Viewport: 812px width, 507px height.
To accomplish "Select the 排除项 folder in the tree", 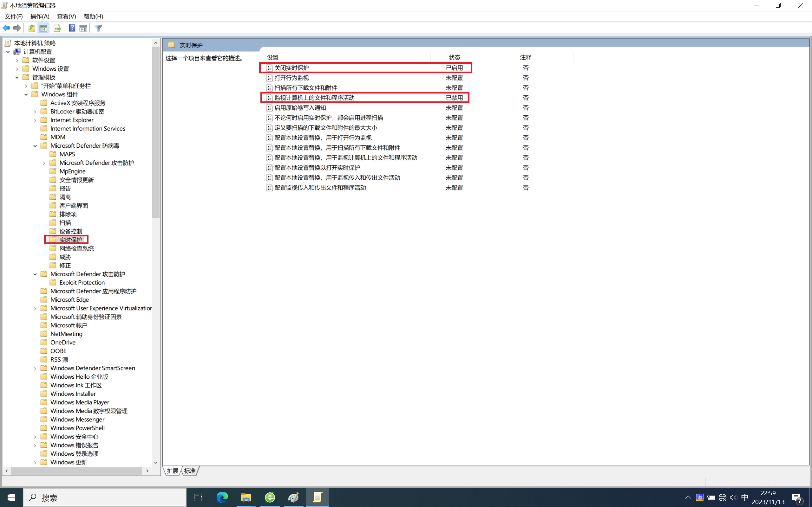I will pos(68,214).
